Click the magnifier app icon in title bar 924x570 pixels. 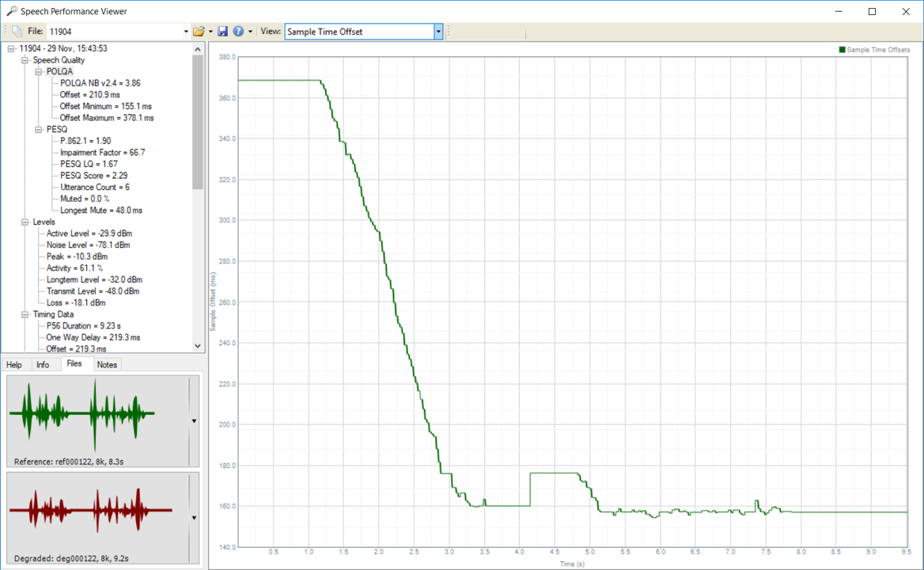click(11, 11)
